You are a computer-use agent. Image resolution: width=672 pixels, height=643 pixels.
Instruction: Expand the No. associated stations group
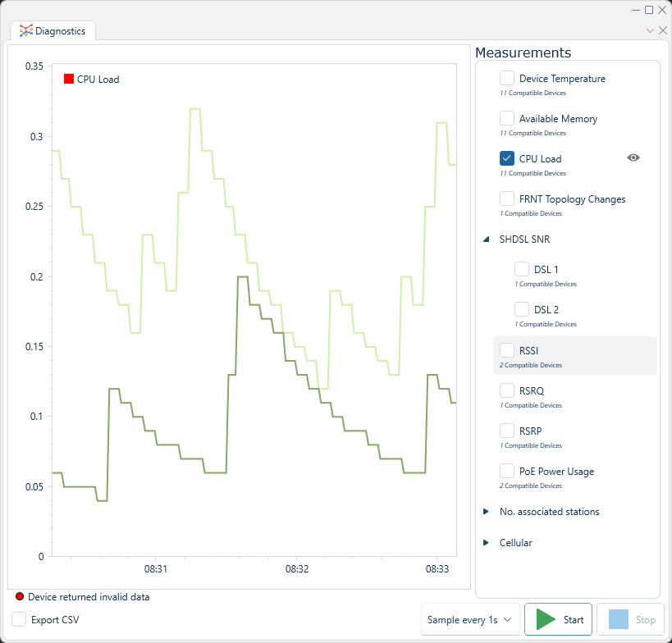(x=486, y=512)
